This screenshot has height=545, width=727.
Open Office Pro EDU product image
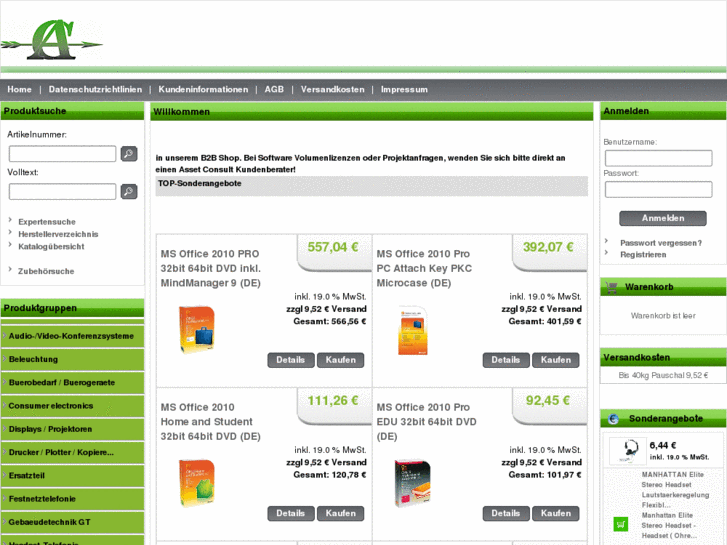(x=413, y=482)
